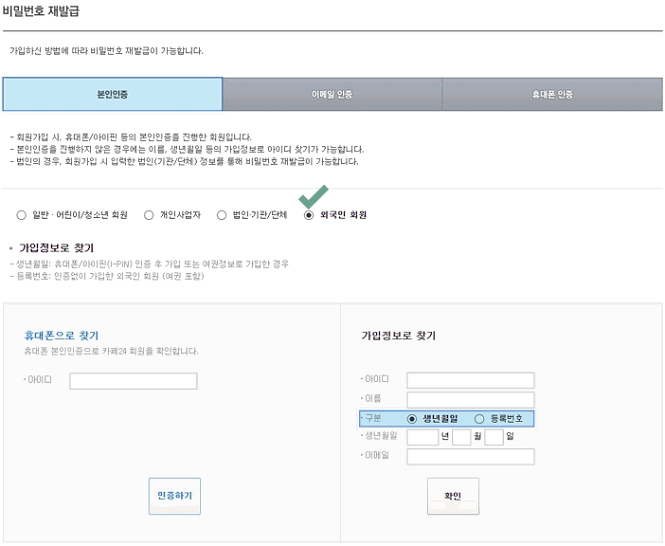Click the birth day (일) input box
The width and height of the screenshot is (665, 546).
coord(494,437)
